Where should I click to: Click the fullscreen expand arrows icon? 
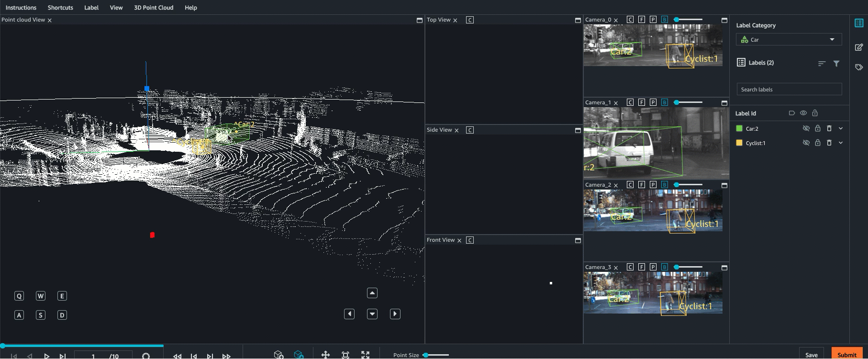click(x=366, y=355)
